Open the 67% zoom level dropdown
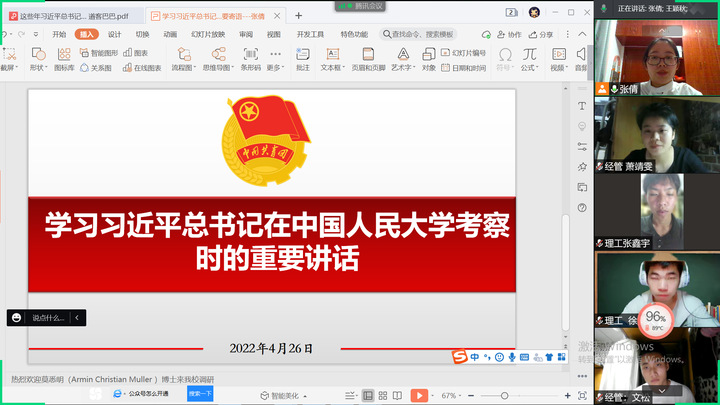 click(x=452, y=395)
